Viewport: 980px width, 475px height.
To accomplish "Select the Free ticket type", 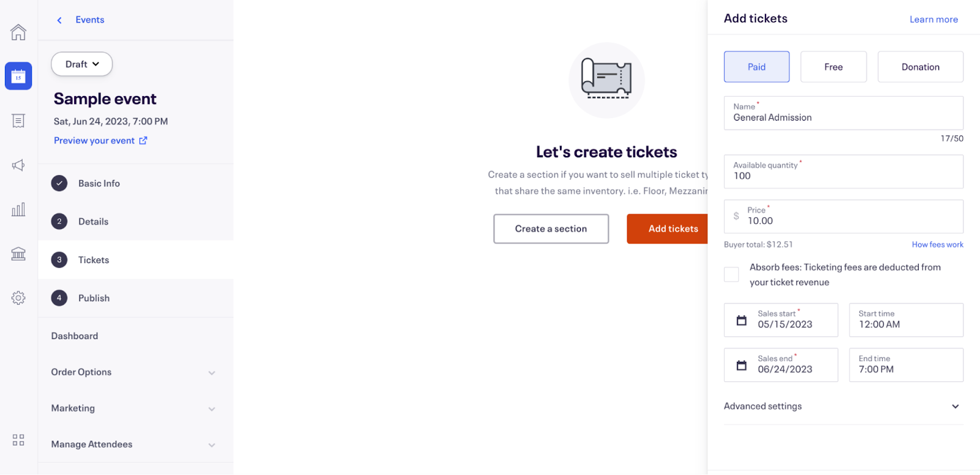I will point(833,67).
